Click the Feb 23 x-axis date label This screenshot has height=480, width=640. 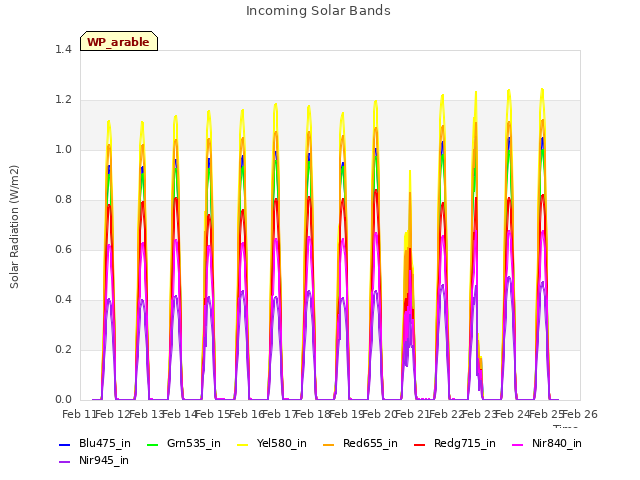[x=480, y=415]
